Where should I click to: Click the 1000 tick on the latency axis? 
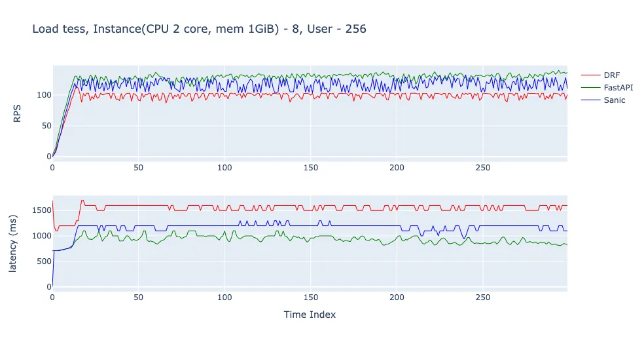pos(42,236)
